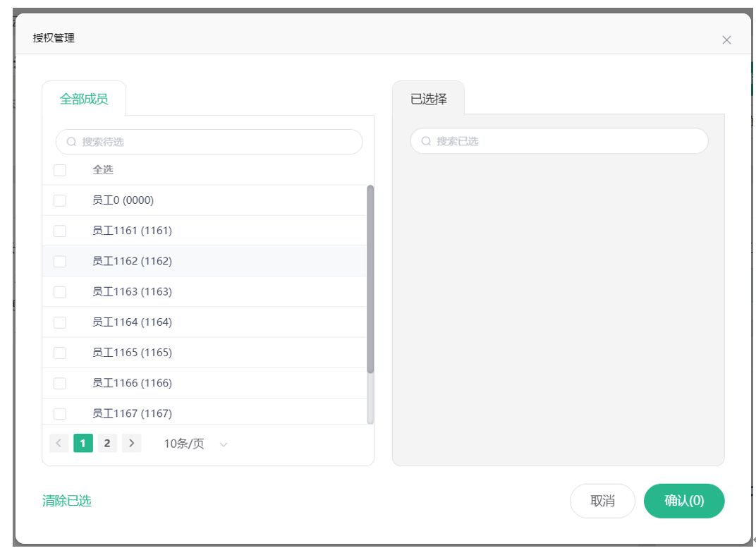This screenshot has height=553, width=756.
Task: Open the 10条/页 page size dropdown
Action: pos(185,444)
